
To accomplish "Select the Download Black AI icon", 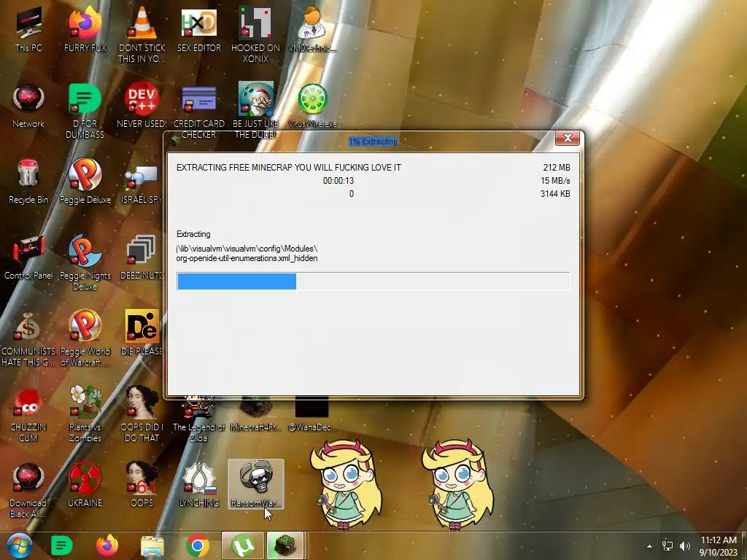I will point(28,489).
